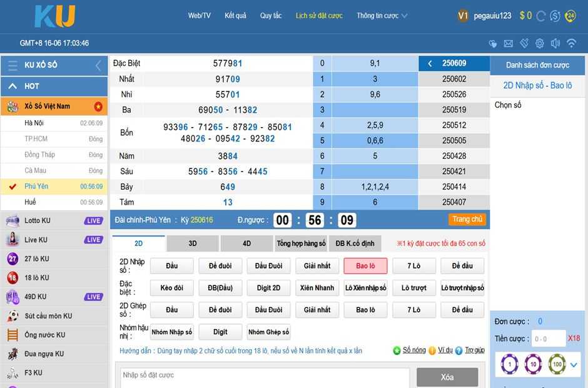588x388 pixels.
Task: Select Kèo đôi bet type
Action: (x=172, y=288)
